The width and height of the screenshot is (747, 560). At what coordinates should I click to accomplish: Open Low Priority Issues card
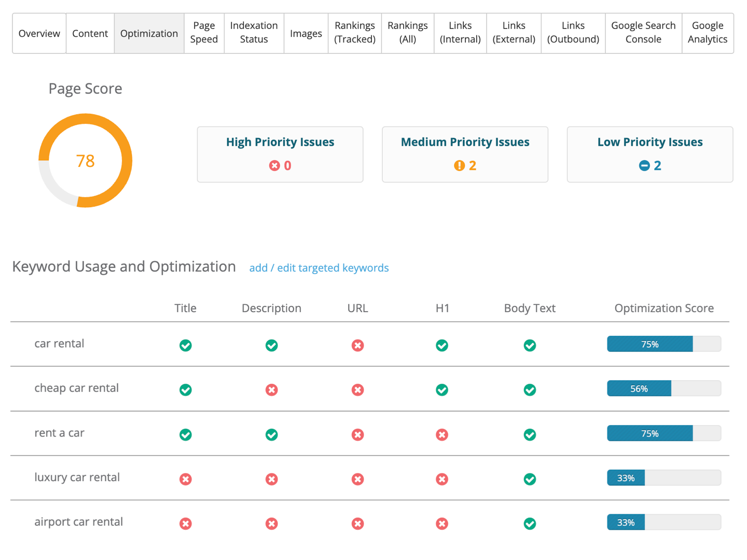(x=650, y=155)
